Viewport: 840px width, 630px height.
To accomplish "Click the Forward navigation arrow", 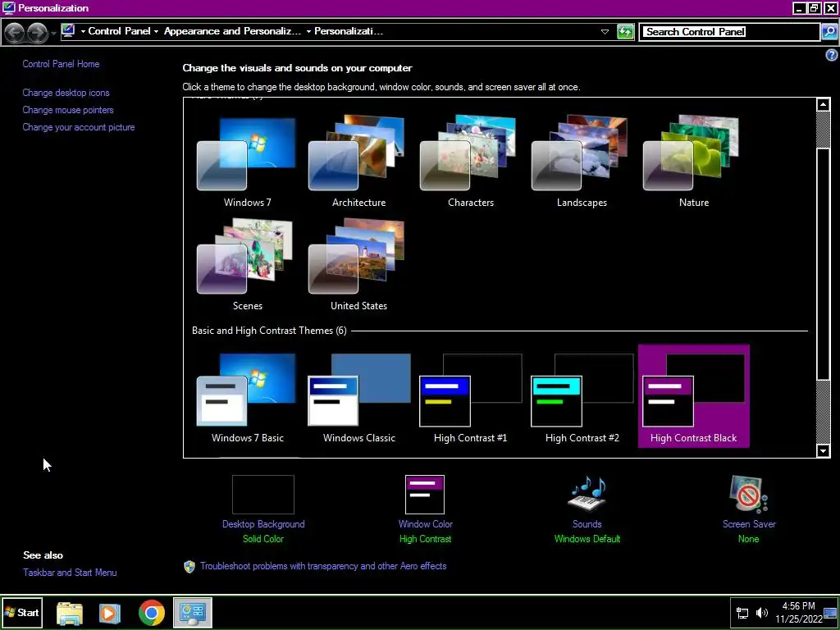I will pos(37,33).
